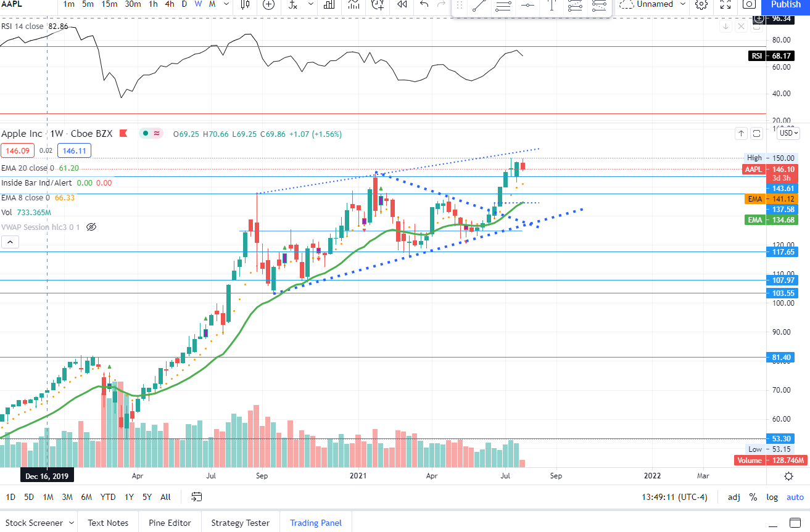The image size is (810, 532).
Task: Click the RSI 14 close legend label
Action: (22, 27)
